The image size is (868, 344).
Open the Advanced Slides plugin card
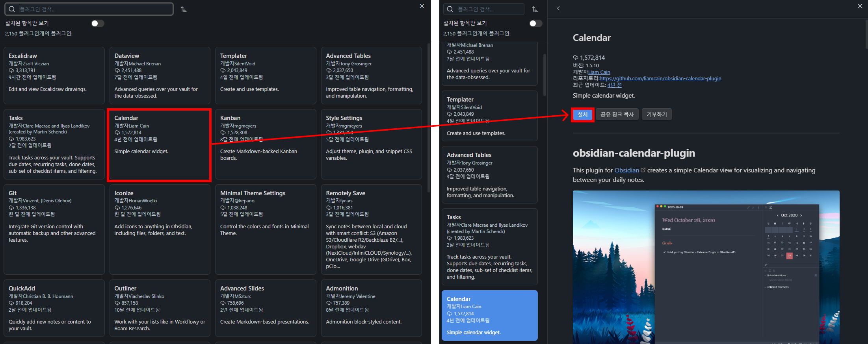[x=266, y=308]
